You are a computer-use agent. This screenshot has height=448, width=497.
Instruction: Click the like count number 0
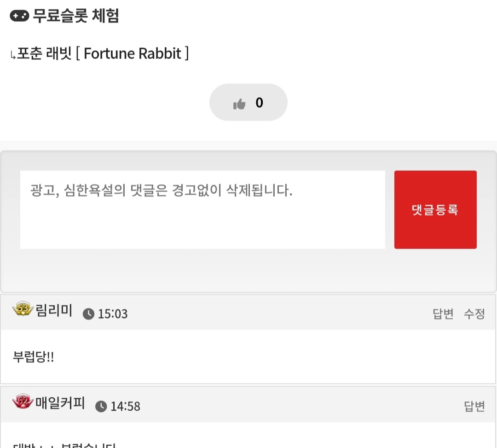(259, 103)
